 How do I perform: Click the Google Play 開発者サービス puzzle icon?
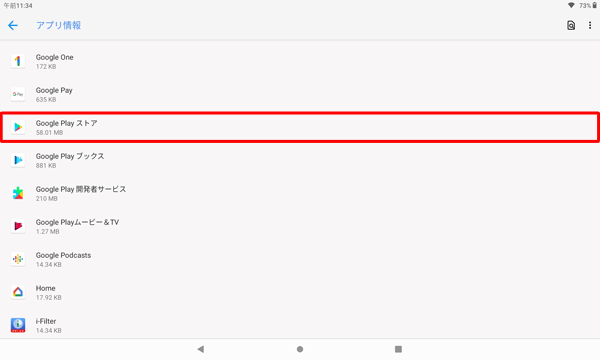[x=18, y=193]
